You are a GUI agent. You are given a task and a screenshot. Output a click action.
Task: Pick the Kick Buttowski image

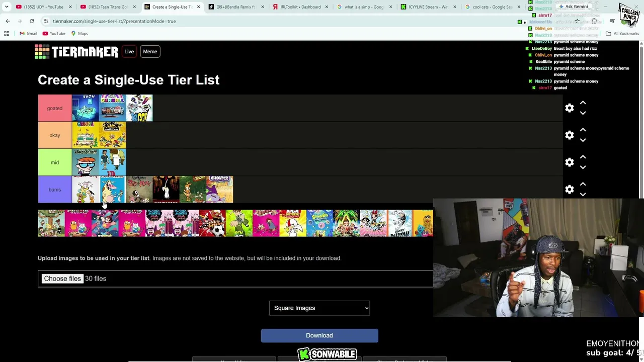(x=293, y=223)
